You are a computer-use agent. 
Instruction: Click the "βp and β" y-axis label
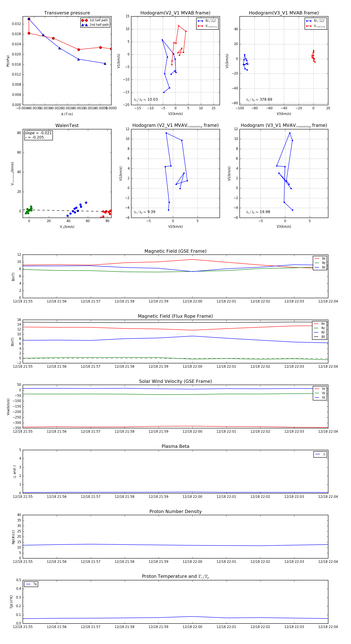coord(14,472)
